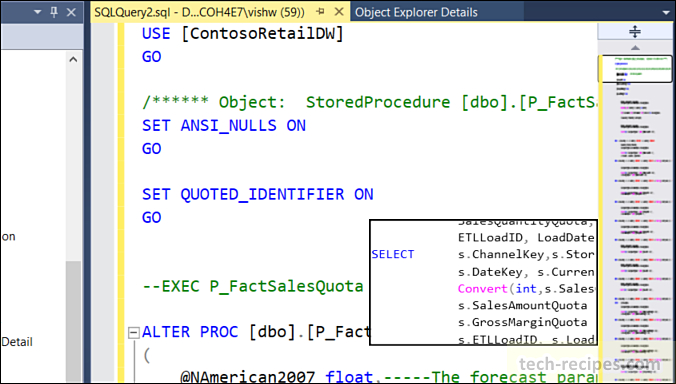Click the --EXEC P_FactSalesQuota comment line
676x384 pixels.
(253, 286)
